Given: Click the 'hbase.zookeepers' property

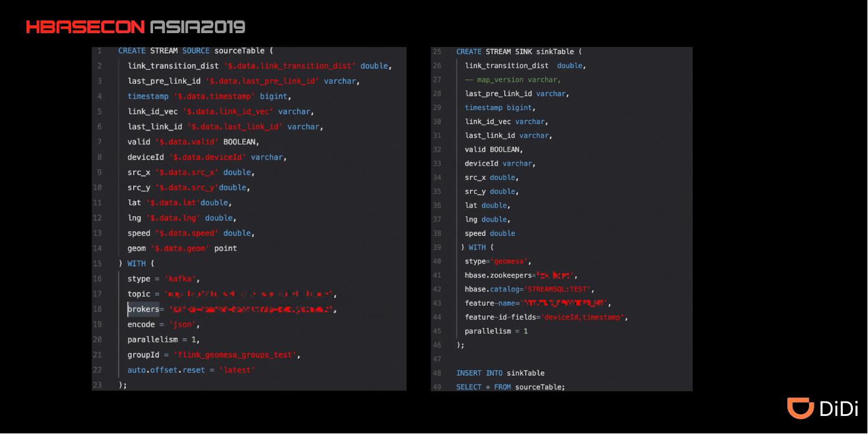Looking at the screenshot, I should coord(498,276).
